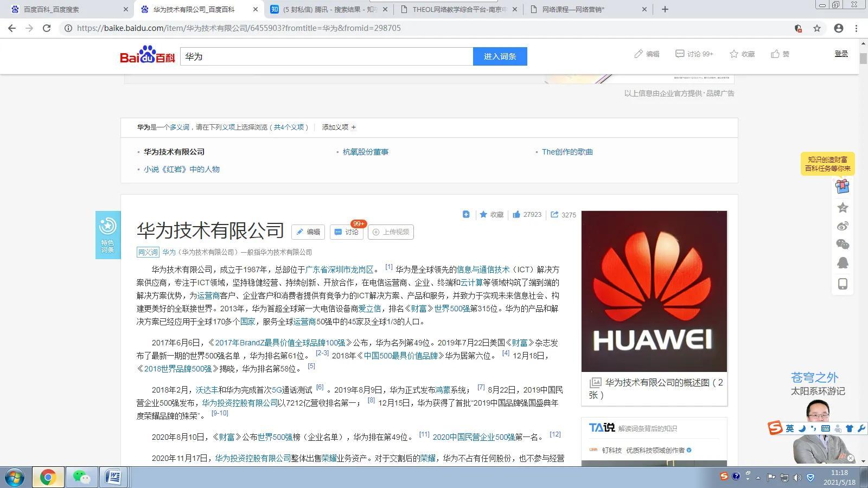Click the volume tray icon
The height and width of the screenshot is (488, 868).
(x=797, y=478)
